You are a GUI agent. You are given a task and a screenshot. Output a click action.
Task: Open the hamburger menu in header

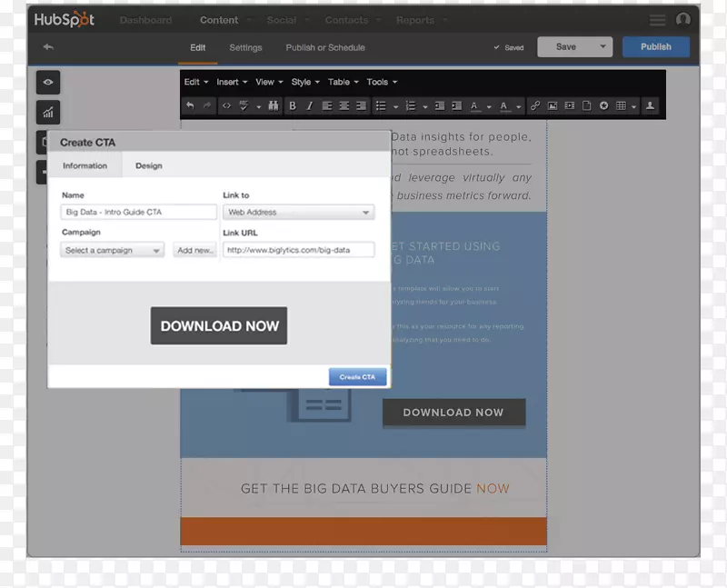click(x=657, y=20)
